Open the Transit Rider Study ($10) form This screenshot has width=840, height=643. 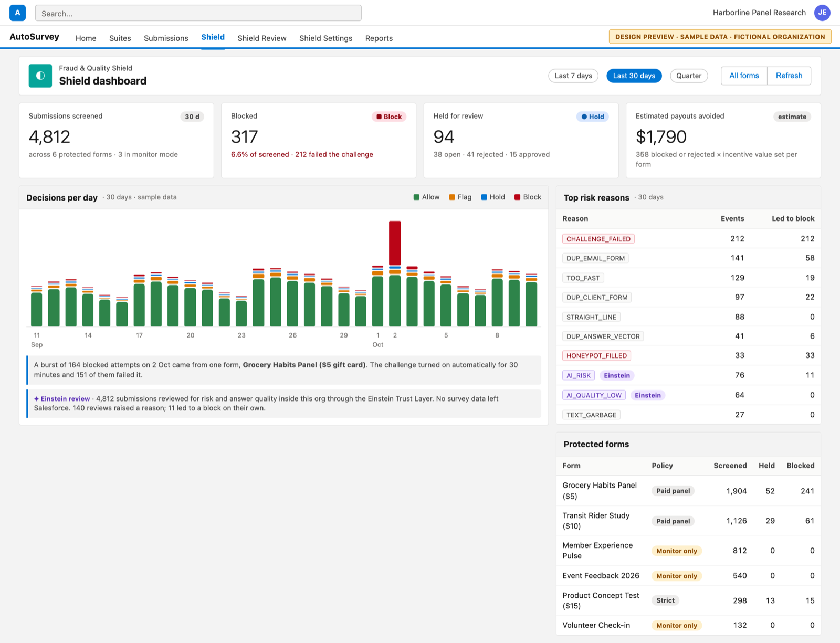point(596,521)
